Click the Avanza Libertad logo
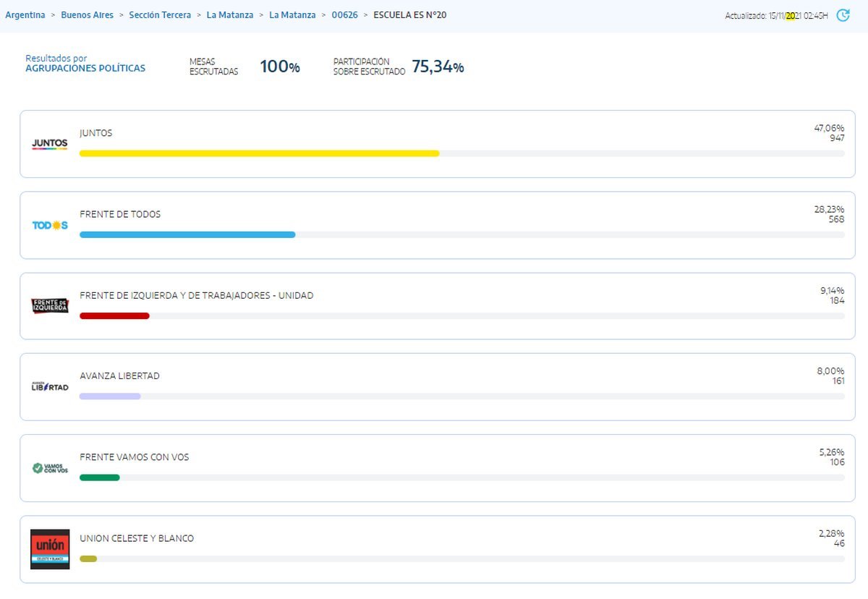Viewport: 868px width, 599px height. [50, 387]
